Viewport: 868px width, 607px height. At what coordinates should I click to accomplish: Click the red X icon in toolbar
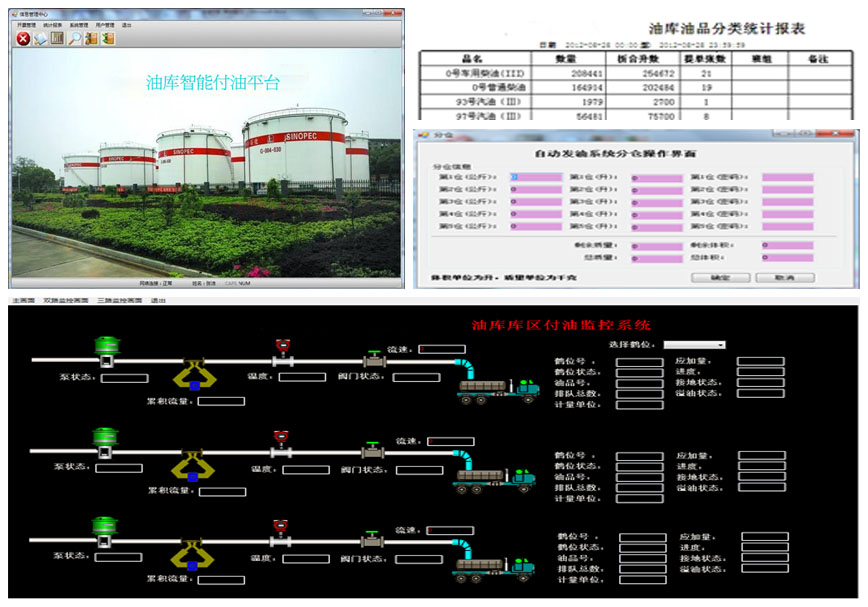coord(23,39)
